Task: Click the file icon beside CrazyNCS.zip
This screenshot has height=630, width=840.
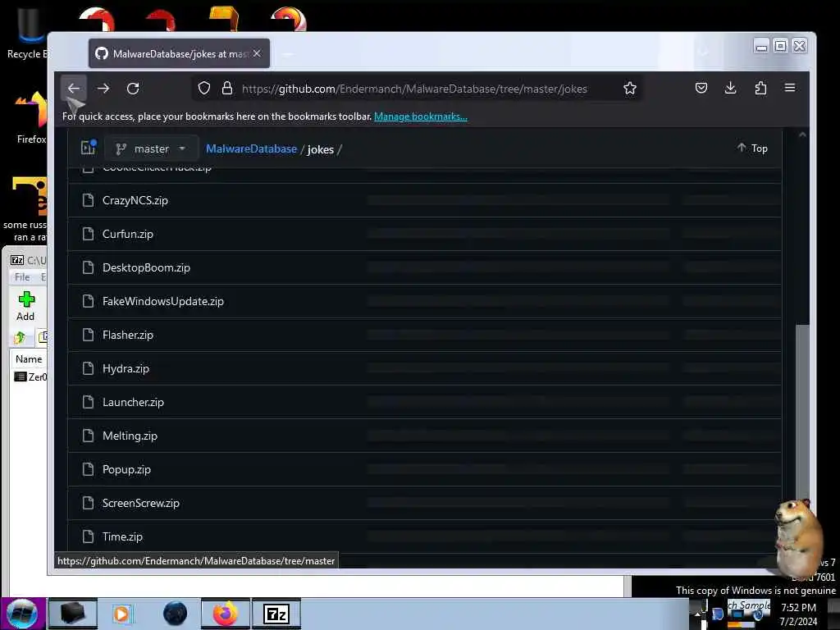Action: tap(89, 200)
